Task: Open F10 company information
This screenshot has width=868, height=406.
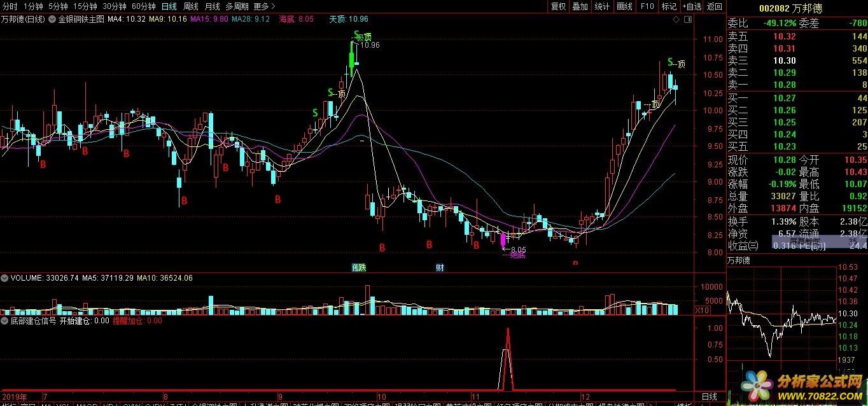Action: tap(647, 6)
